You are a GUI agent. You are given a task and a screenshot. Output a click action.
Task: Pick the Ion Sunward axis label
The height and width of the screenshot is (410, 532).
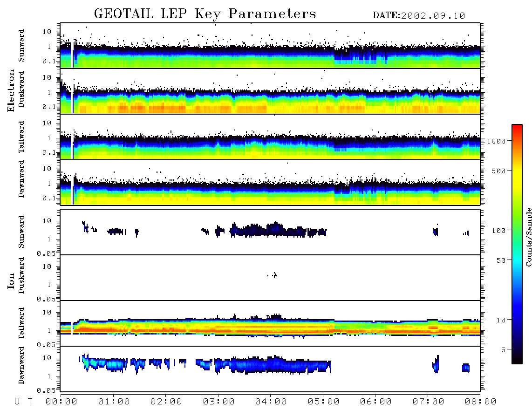(21, 232)
